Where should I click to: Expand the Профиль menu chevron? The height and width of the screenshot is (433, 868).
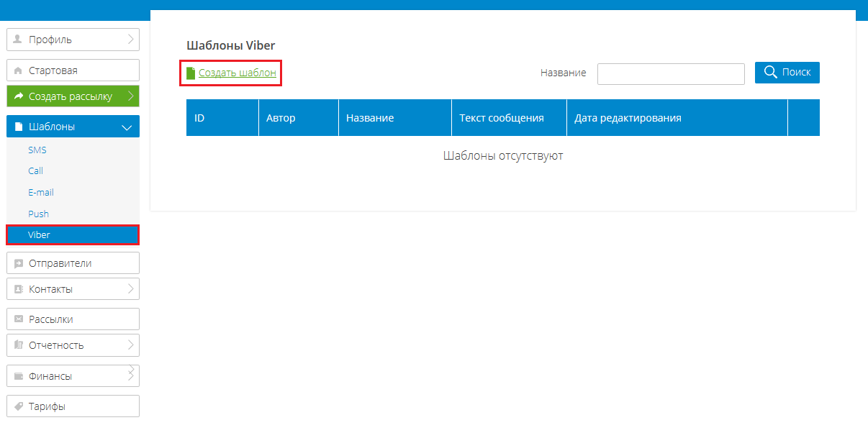[131, 40]
